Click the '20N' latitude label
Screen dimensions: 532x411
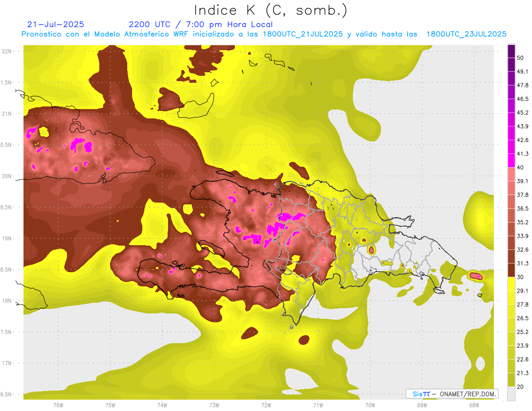click(x=8, y=176)
